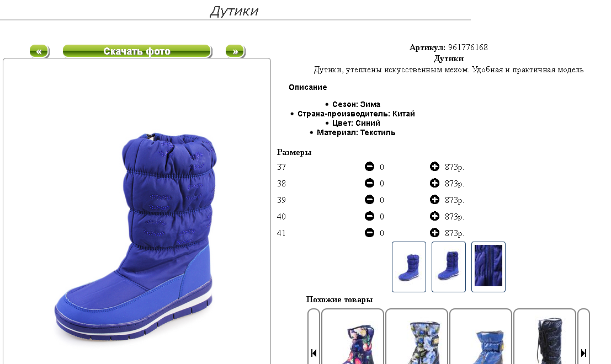
Task: Decrease quantity for size 38
Action: [369, 183]
